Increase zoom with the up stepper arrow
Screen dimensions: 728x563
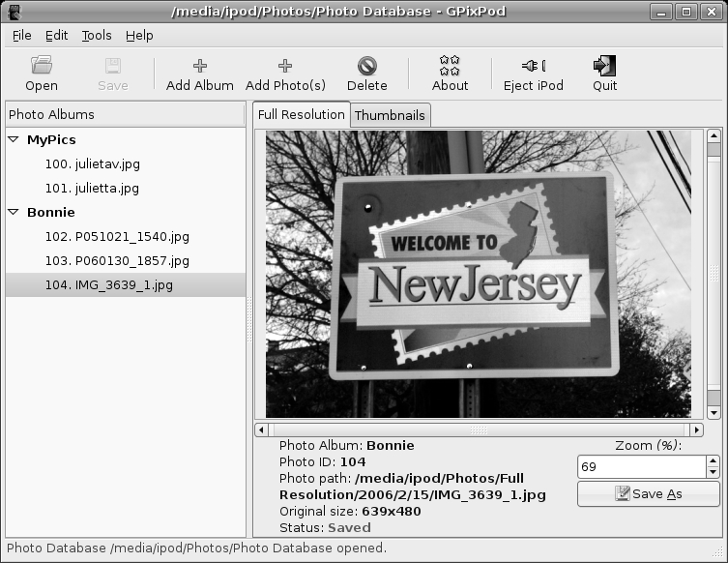[713, 460]
